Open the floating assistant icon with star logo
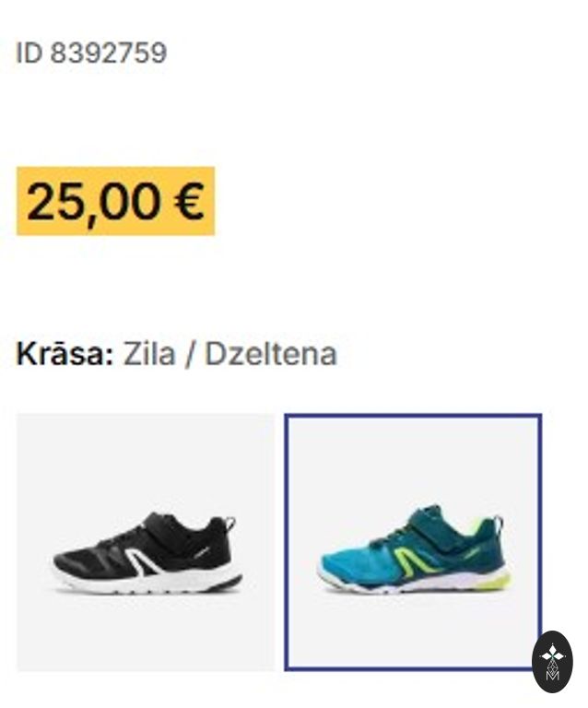This screenshot has width=588, height=708. [x=552, y=662]
